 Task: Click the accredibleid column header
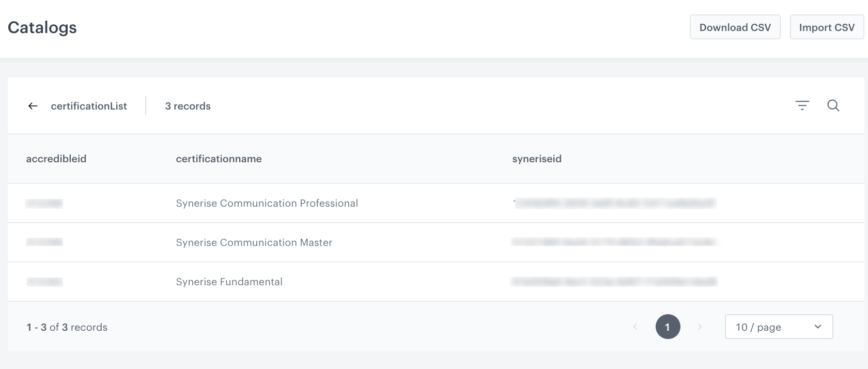pos(56,159)
